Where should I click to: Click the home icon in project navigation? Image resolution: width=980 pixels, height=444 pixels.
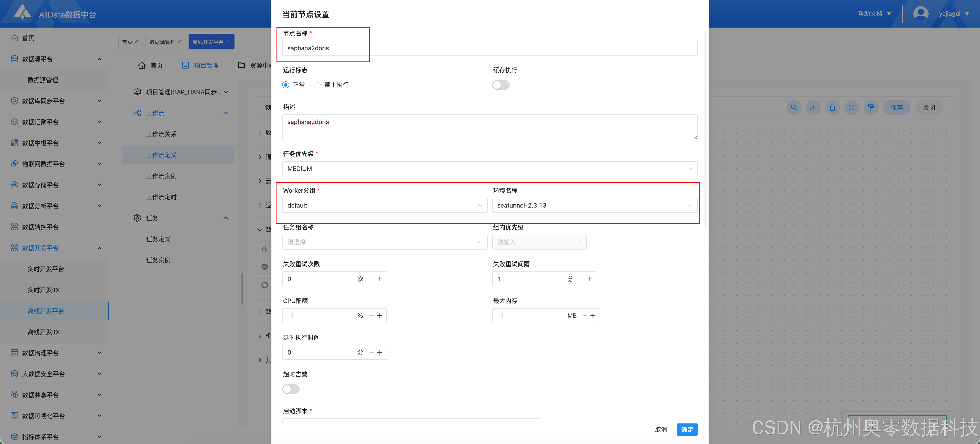[x=142, y=65]
